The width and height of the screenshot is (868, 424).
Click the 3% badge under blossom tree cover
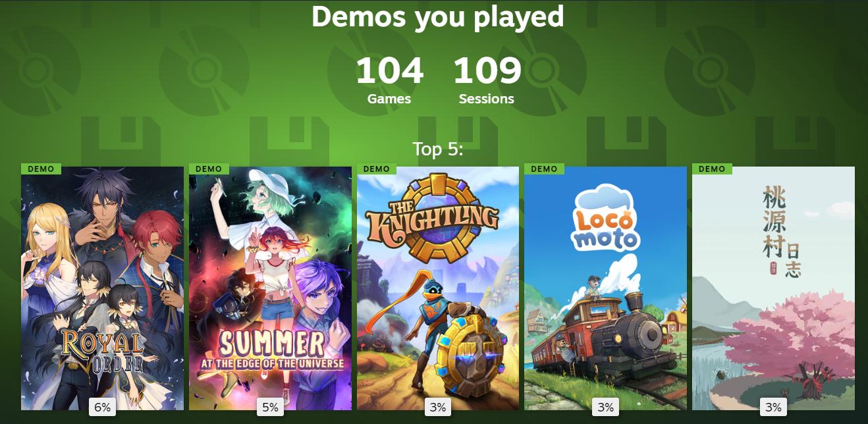pos(773,408)
